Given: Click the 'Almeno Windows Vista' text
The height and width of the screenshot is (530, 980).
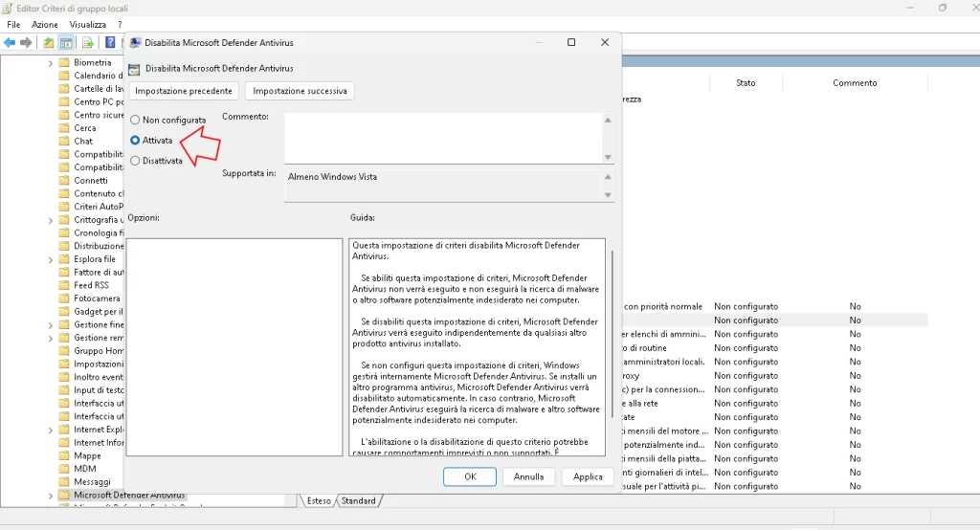Looking at the screenshot, I should (x=332, y=177).
